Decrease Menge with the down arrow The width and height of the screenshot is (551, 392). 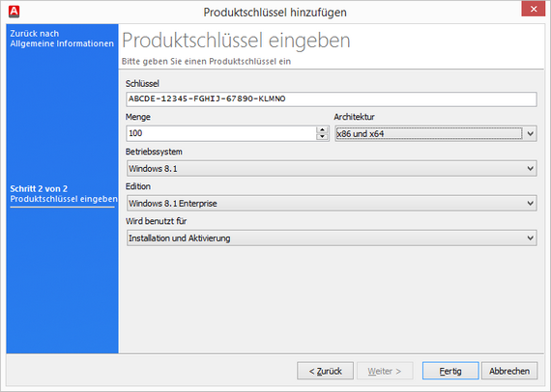click(x=322, y=137)
